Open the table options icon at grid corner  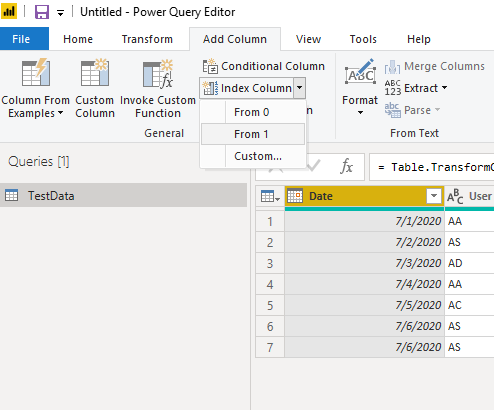(270, 196)
